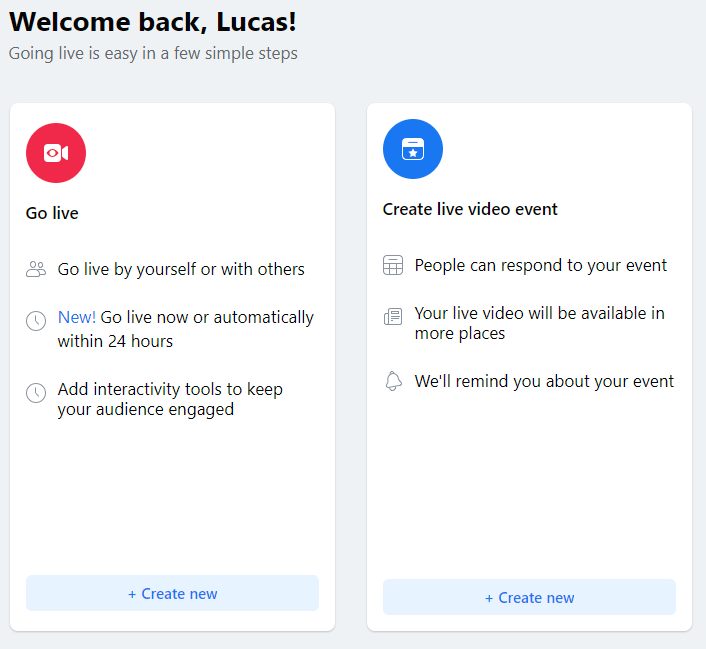The width and height of the screenshot is (706, 649).
Task: Click the bell icon beside We'll remind you
Action: [393, 381]
